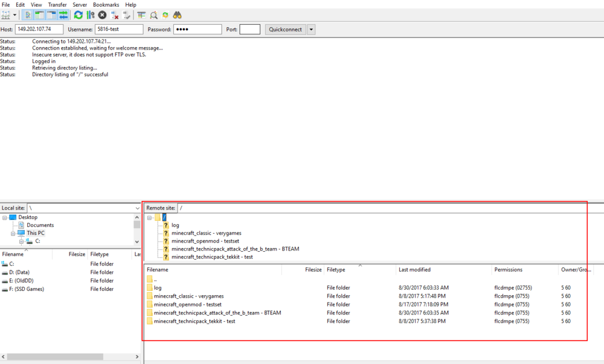This screenshot has height=364, width=604.
Task: Toggle directory comparison icon
Action: pos(153,14)
